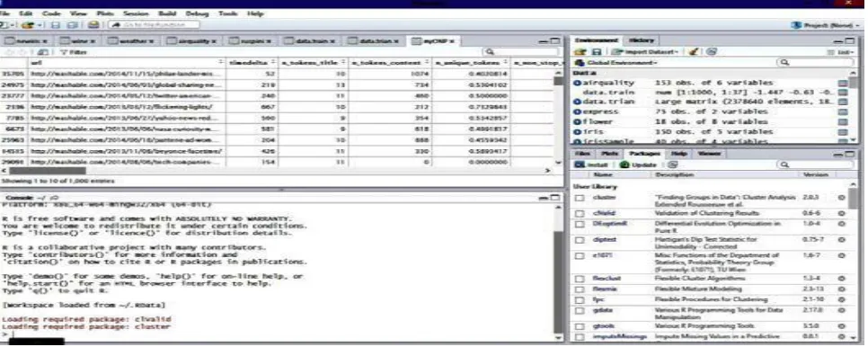Open the Session menu
Screen dimensions: 868x347
[136, 13]
